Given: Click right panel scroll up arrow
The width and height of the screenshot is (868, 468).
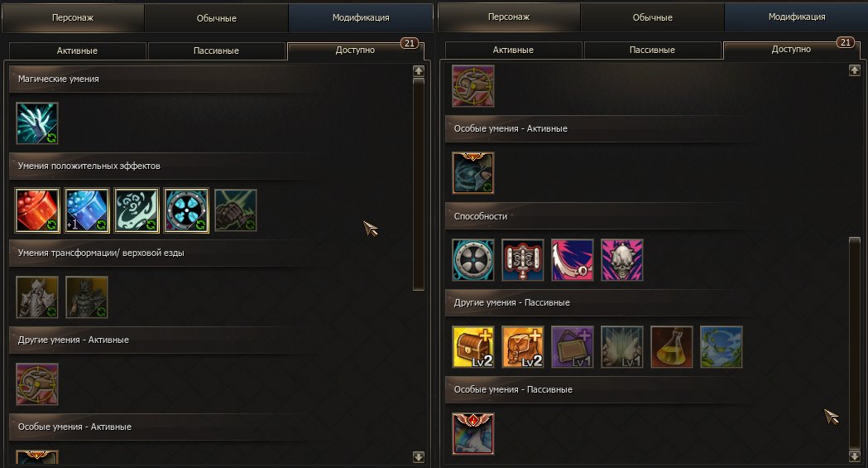Looking at the screenshot, I should point(855,70).
